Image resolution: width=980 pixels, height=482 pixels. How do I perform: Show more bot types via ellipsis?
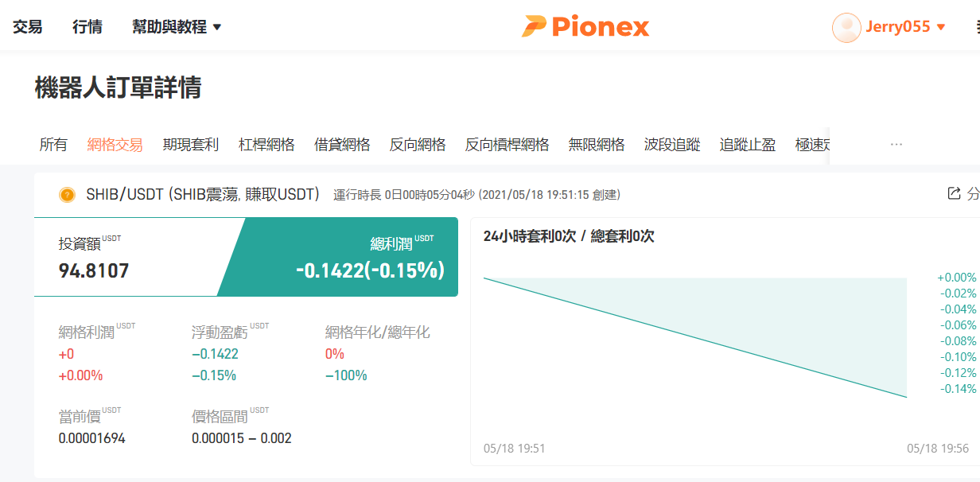(x=896, y=145)
